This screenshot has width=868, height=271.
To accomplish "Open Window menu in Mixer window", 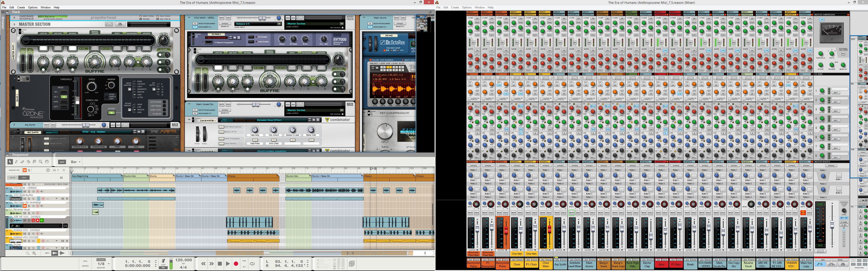I will pos(479,7).
